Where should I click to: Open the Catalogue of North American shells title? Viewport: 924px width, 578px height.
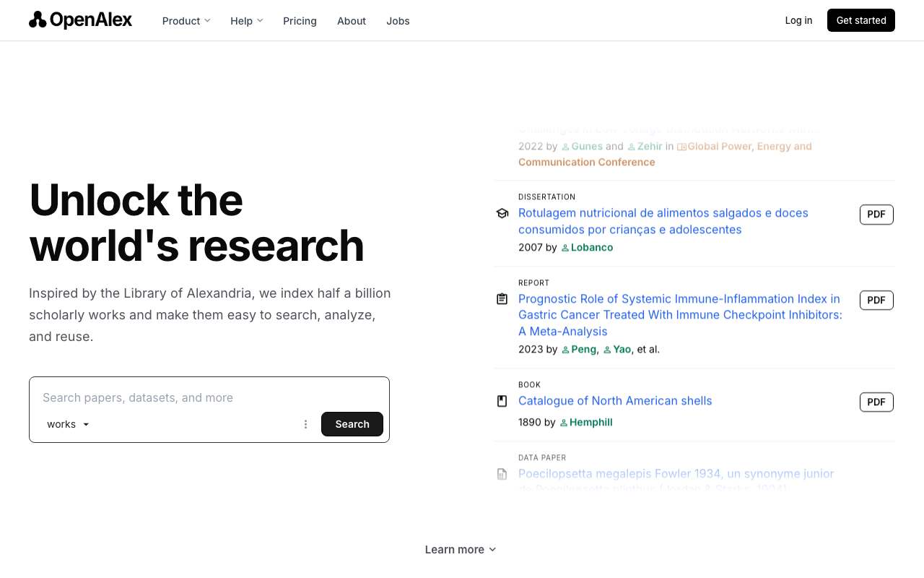point(615,401)
